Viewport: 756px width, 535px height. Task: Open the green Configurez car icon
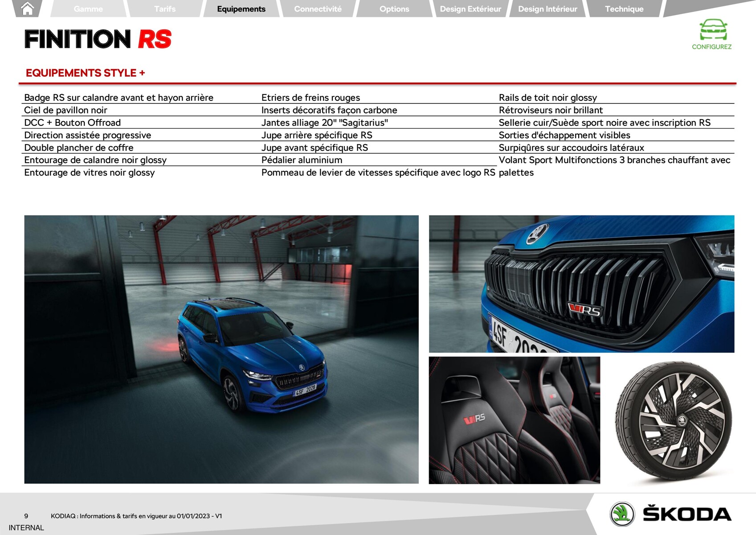pos(713,30)
